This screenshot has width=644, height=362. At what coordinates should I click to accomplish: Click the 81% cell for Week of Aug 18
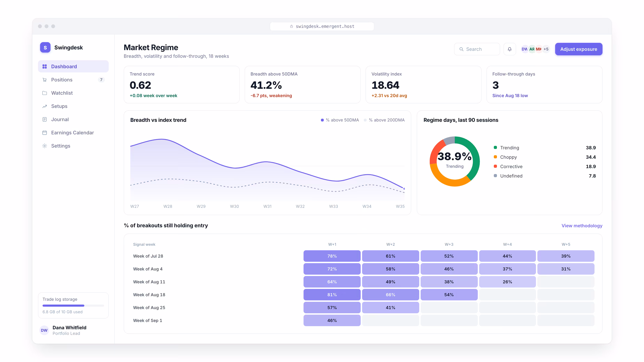click(x=332, y=295)
